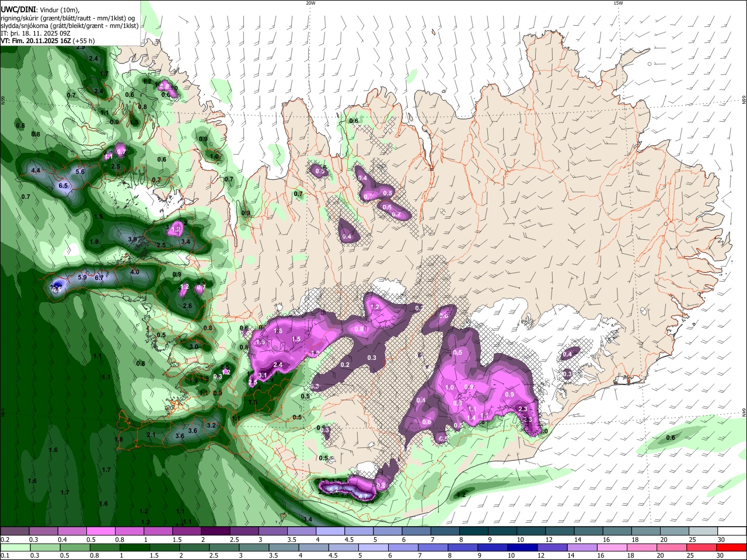Click the VT Fim. 20.11.2025 16Z valid-time line
747x560 pixels.
[47, 41]
